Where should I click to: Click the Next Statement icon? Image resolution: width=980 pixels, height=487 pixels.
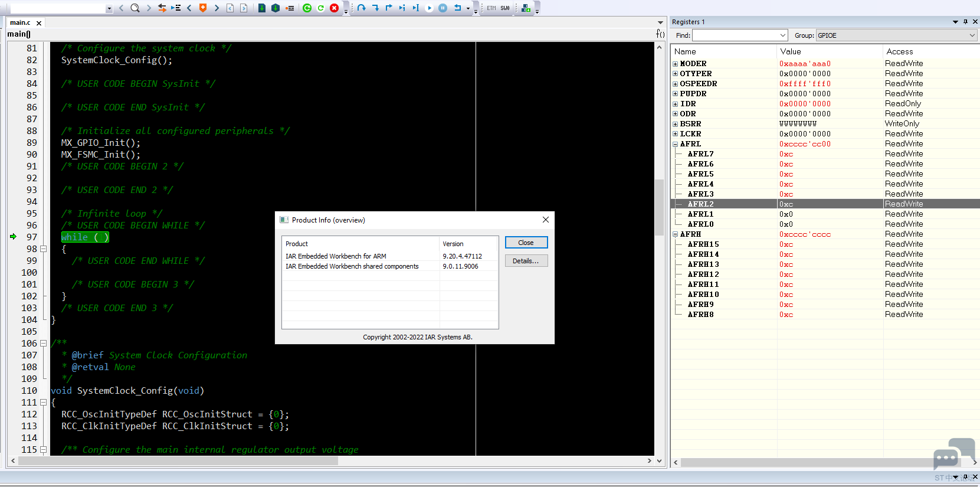(402, 8)
